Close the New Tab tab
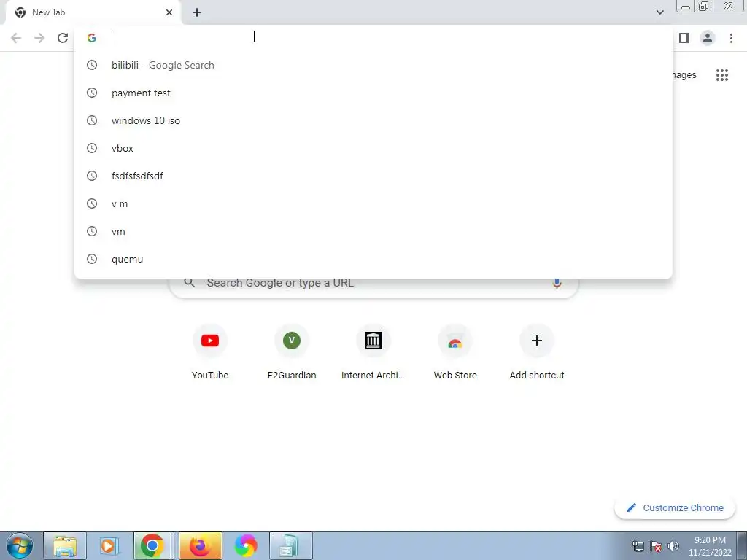 point(169,12)
